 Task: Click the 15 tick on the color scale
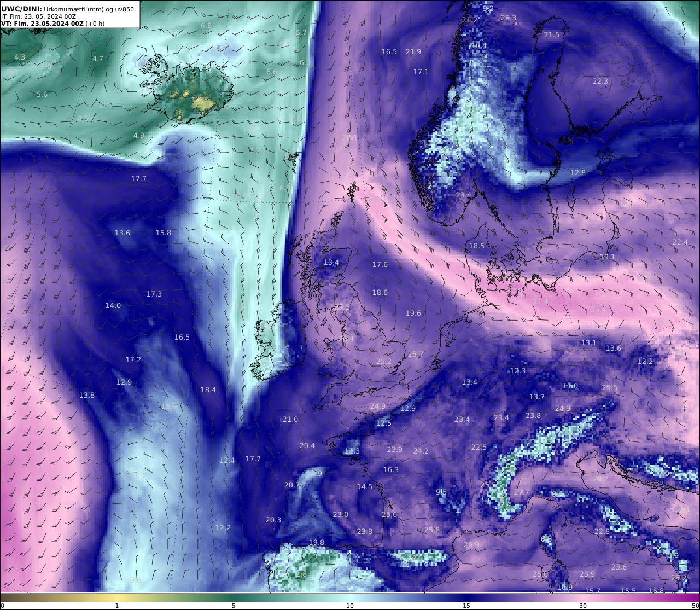pyautogui.click(x=466, y=606)
